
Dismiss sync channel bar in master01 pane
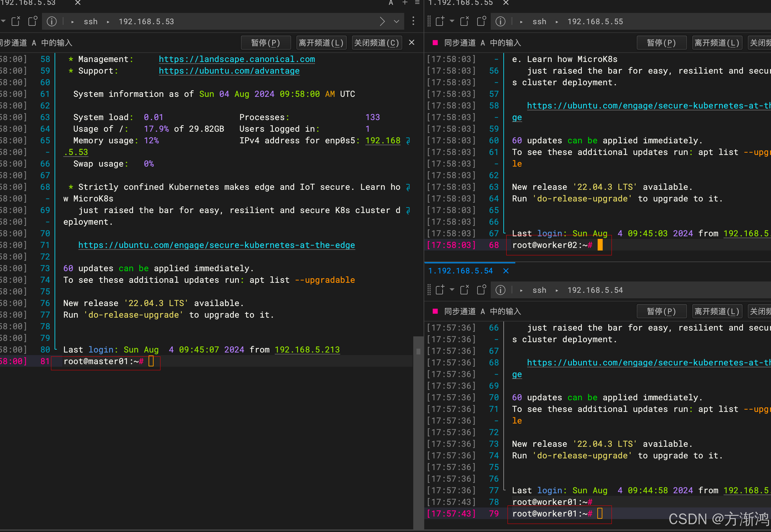[x=412, y=43]
